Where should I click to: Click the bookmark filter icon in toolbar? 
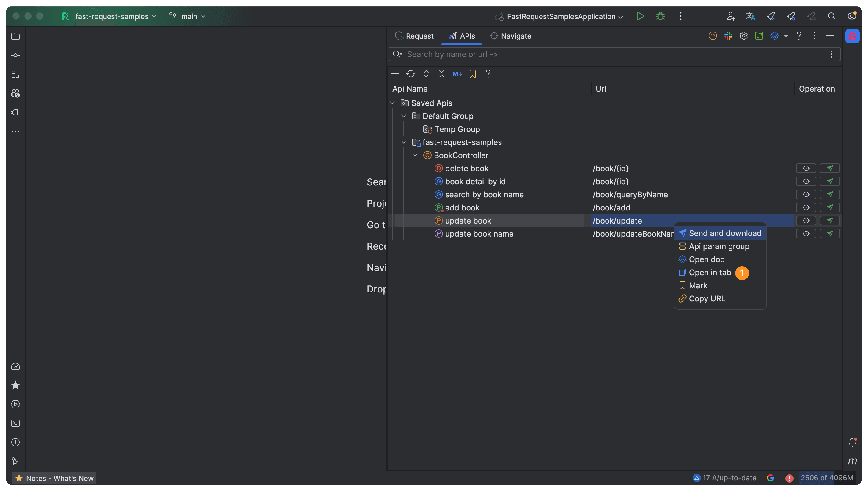[x=472, y=74]
